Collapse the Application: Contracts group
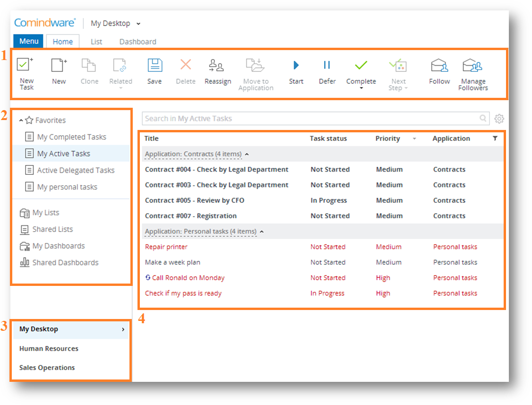Screen dimensions: 532x405 (247, 154)
